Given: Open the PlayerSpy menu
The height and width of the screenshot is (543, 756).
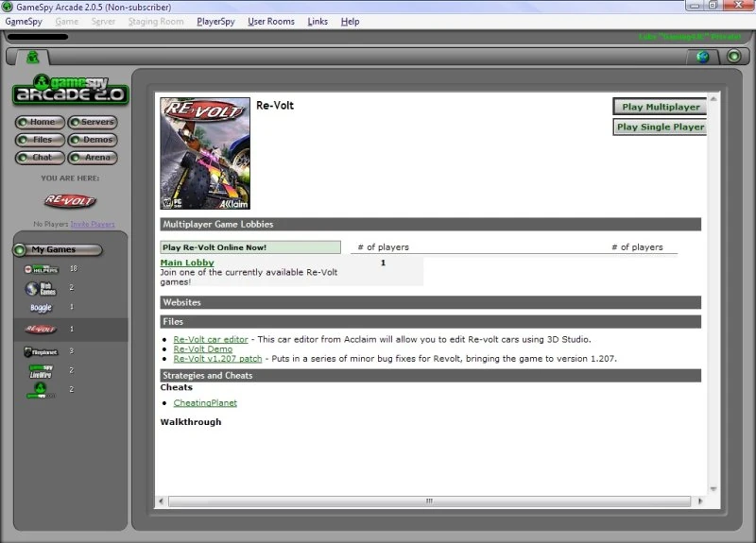Looking at the screenshot, I should click(215, 22).
